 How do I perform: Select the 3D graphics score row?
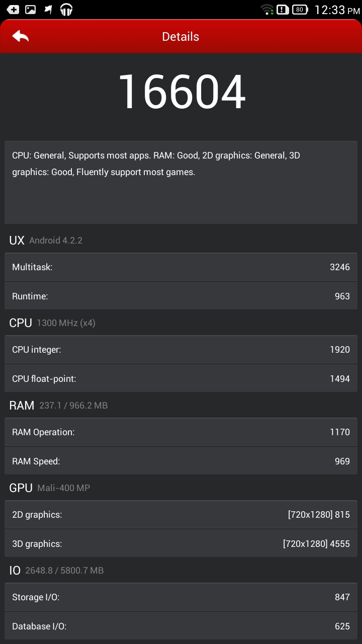pyautogui.click(x=181, y=544)
